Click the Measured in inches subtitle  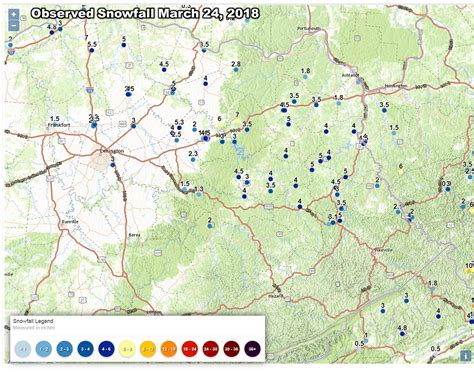click(34, 328)
